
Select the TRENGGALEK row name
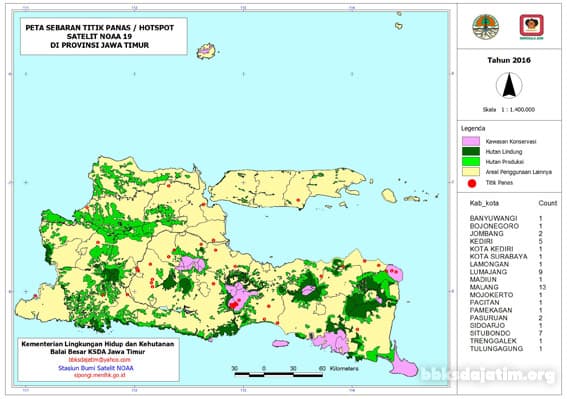click(493, 341)
